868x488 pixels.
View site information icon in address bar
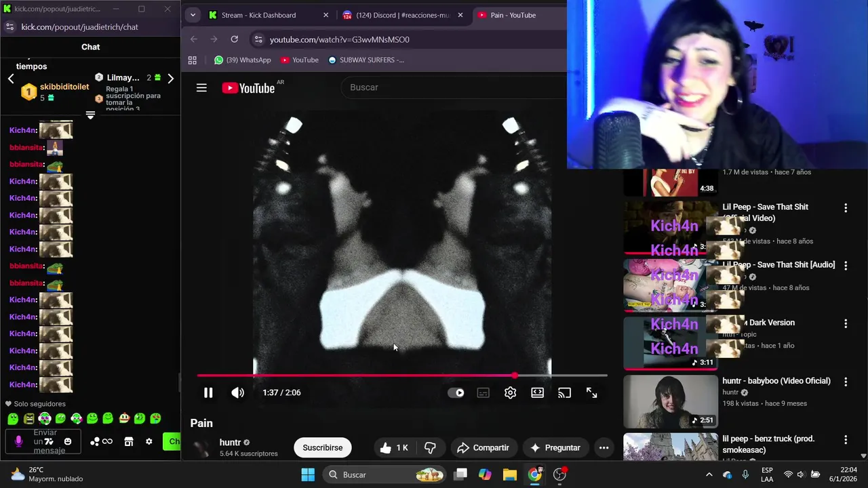[258, 39]
